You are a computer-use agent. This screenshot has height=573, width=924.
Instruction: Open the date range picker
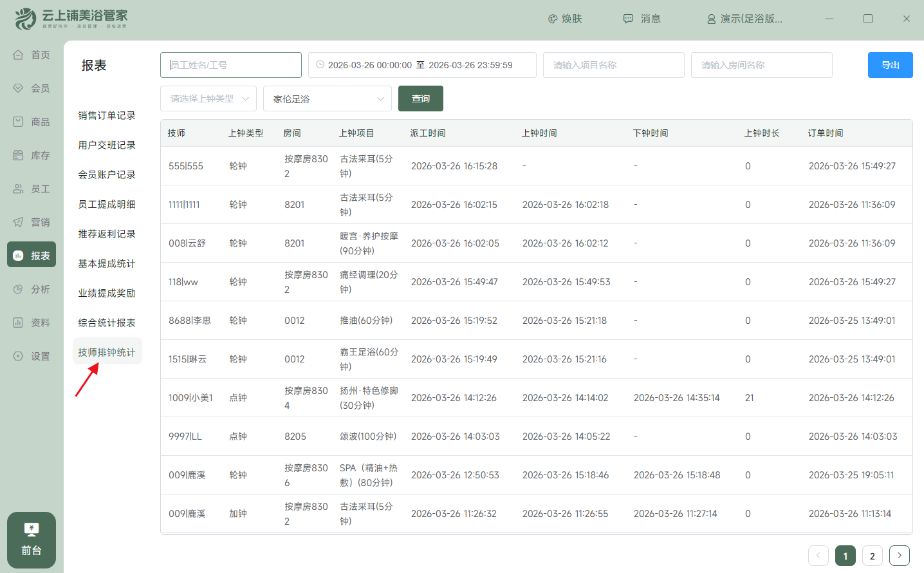coord(421,65)
